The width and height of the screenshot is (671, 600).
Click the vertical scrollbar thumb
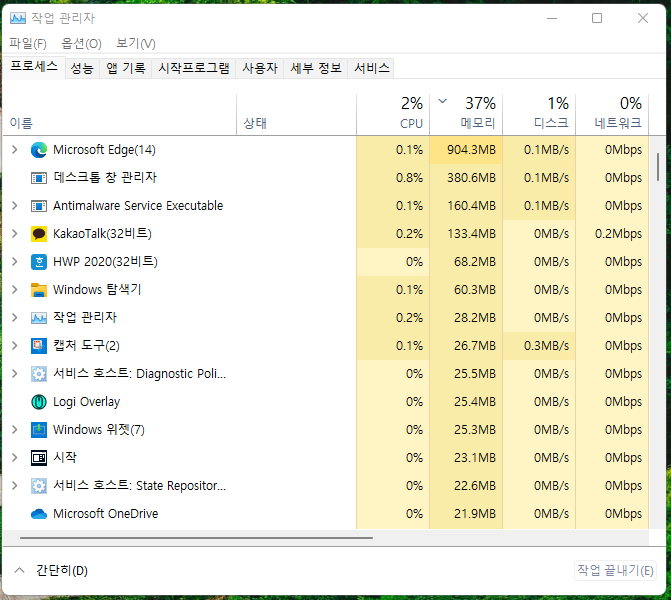658,167
